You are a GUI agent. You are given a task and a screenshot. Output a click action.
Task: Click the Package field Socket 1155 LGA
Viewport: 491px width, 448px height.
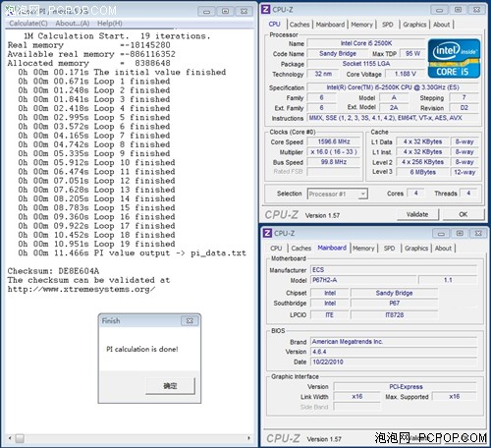(366, 64)
